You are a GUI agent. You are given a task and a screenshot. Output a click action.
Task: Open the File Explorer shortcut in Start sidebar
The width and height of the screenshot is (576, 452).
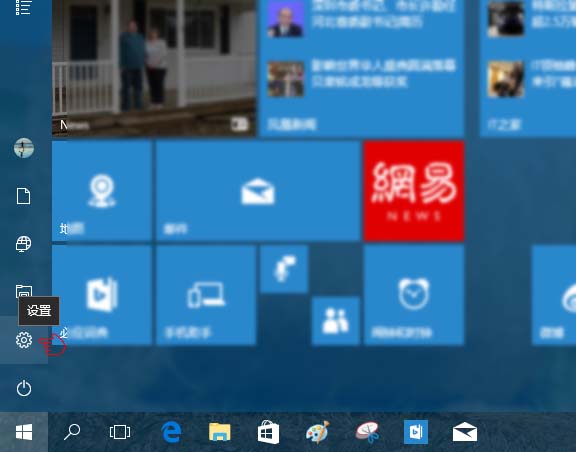[x=24, y=291]
